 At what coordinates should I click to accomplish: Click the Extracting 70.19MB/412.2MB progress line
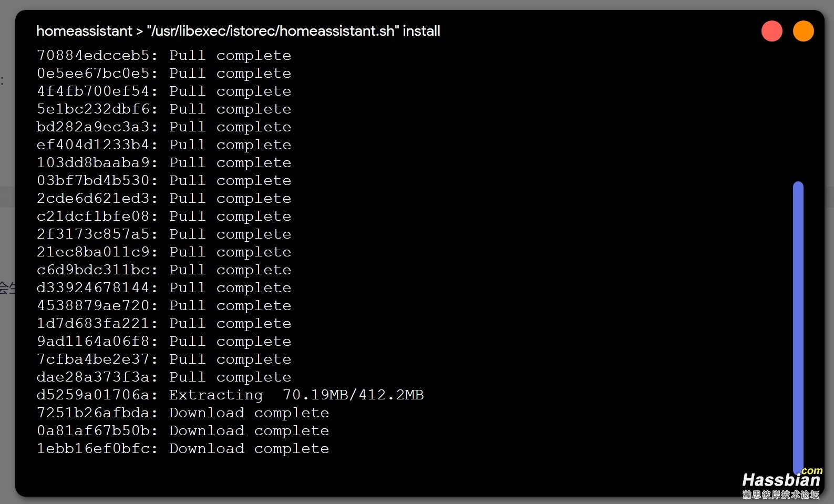(230, 395)
